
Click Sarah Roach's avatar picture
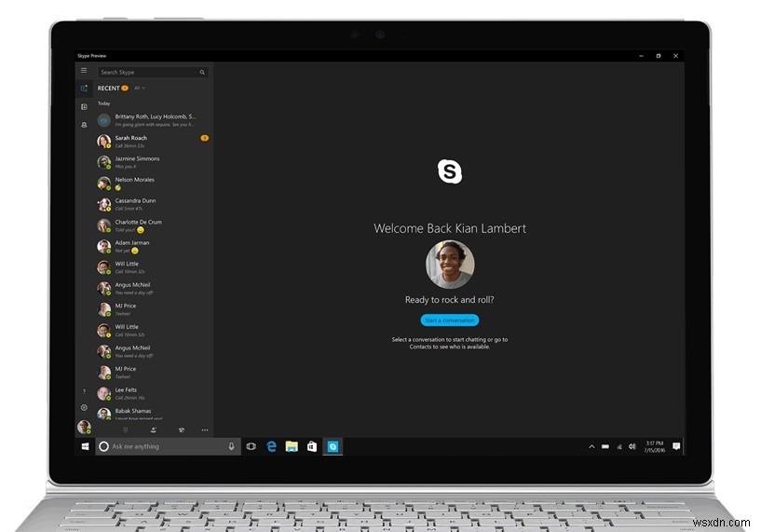coord(104,142)
